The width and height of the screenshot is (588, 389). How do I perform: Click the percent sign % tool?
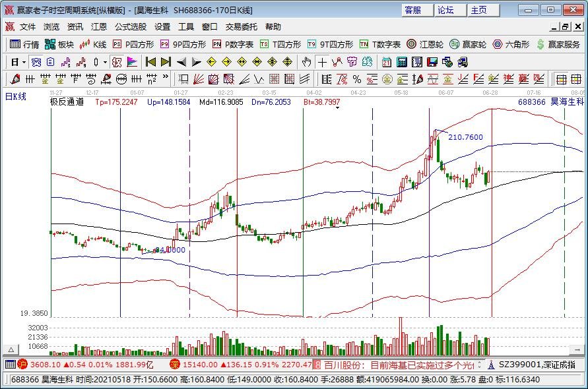click(356, 80)
